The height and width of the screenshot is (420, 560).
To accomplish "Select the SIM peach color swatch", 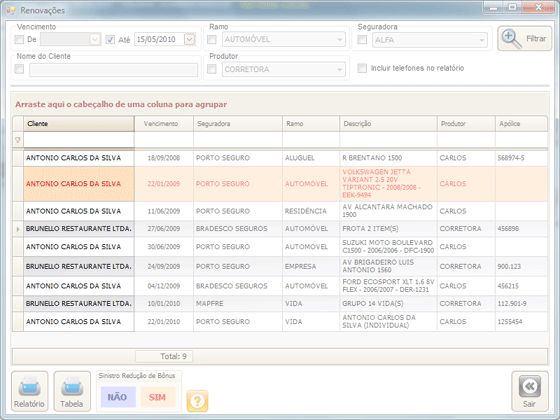I will [158, 397].
